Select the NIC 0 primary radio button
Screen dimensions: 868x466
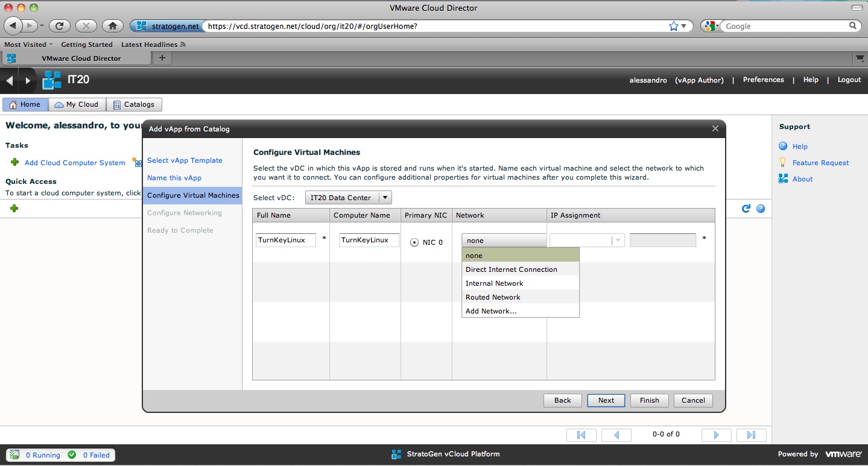point(414,242)
